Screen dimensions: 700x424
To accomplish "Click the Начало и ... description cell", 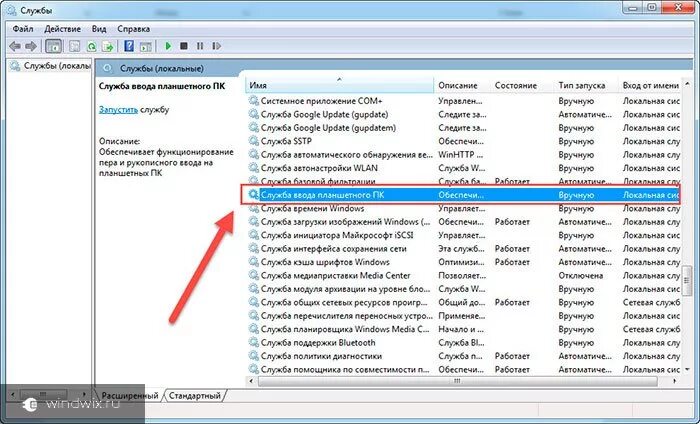I will [x=461, y=329].
